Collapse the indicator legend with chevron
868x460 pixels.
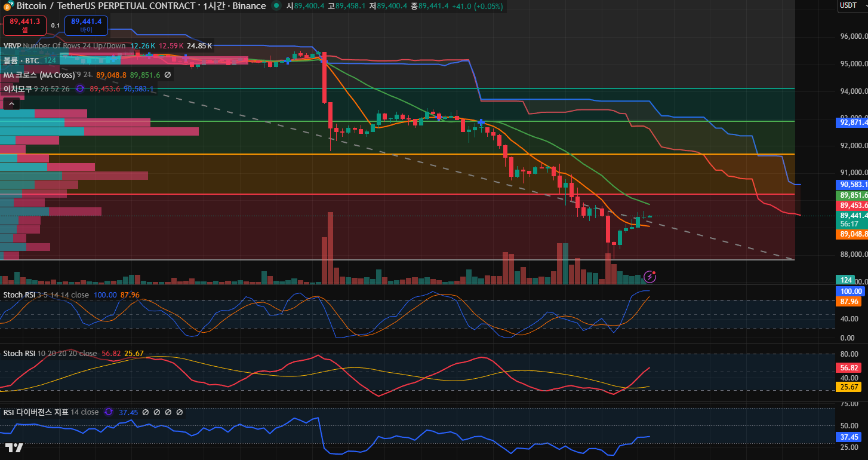[x=11, y=104]
